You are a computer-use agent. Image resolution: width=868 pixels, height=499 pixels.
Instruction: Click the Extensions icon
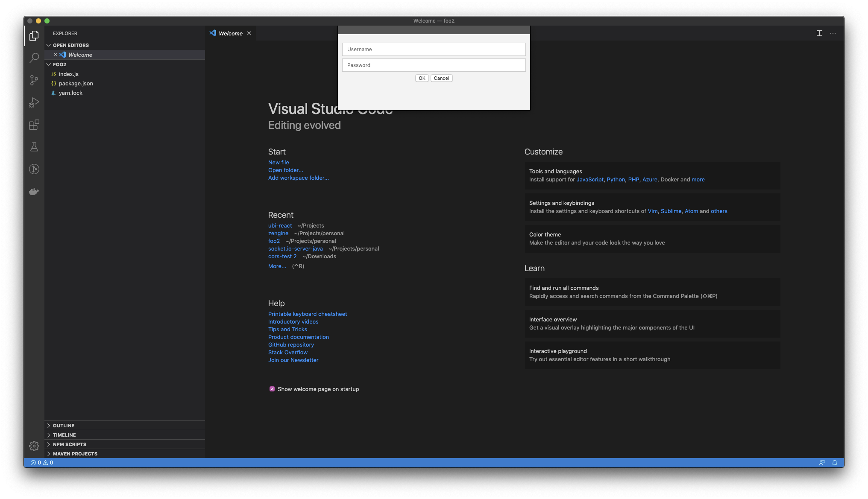(34, 125)
